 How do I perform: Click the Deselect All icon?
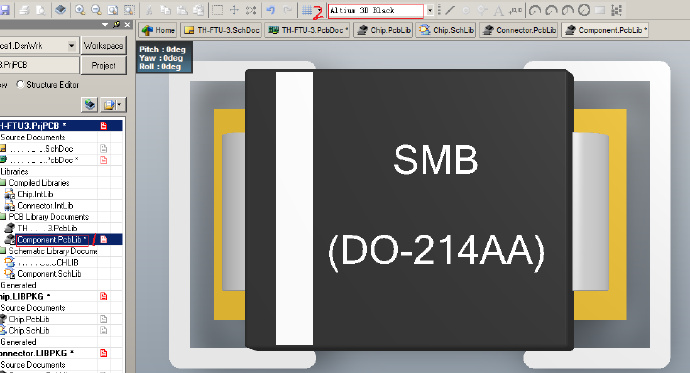pos(251,10)
